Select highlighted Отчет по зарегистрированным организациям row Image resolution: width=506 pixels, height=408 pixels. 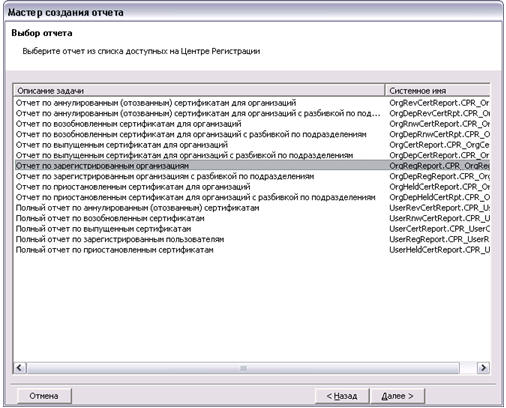pyautogui.click(x=252, y=166)
